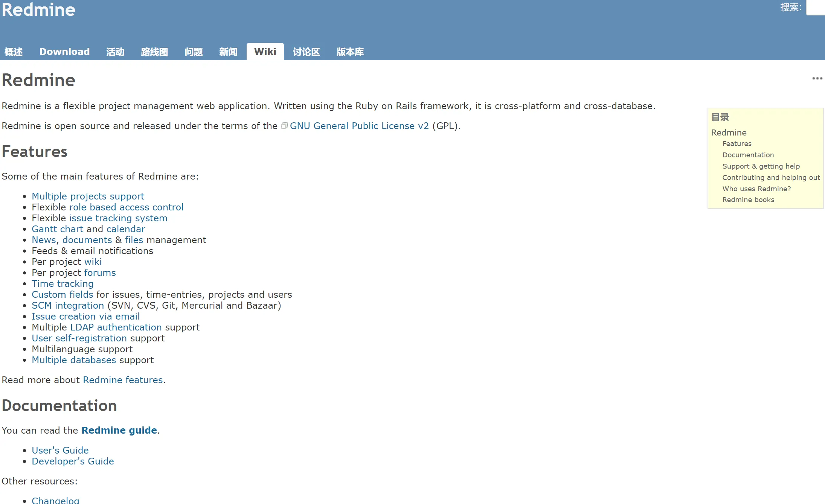
Task: Click the Wiki tab in navigation
Action: click(265, 52)
